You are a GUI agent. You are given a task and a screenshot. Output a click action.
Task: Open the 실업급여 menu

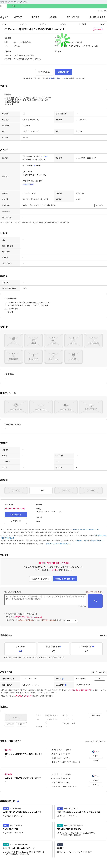53,17
